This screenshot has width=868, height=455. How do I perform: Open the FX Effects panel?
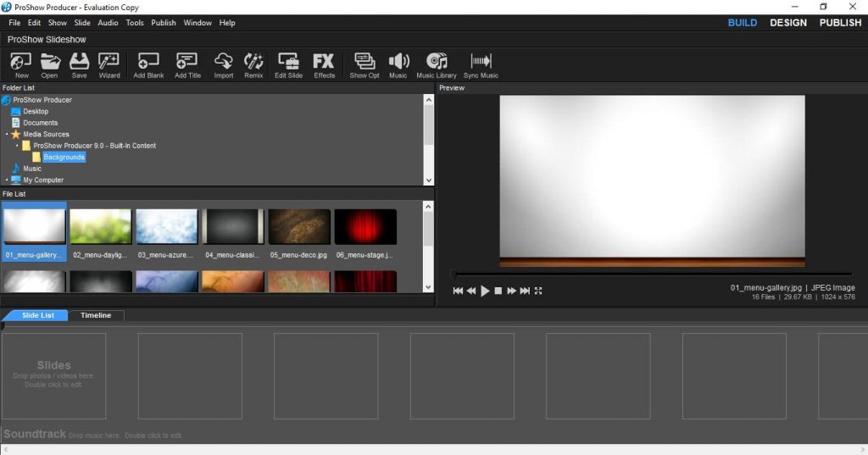coord(324,64)
